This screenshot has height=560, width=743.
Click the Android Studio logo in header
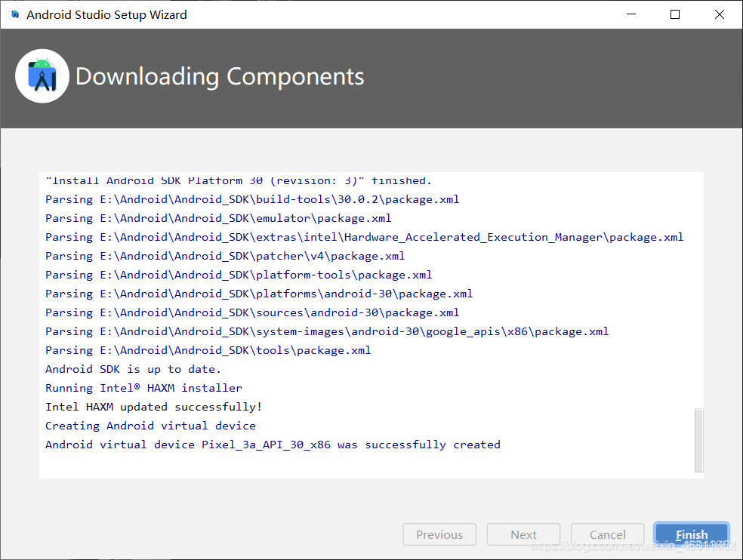[42, 75]
